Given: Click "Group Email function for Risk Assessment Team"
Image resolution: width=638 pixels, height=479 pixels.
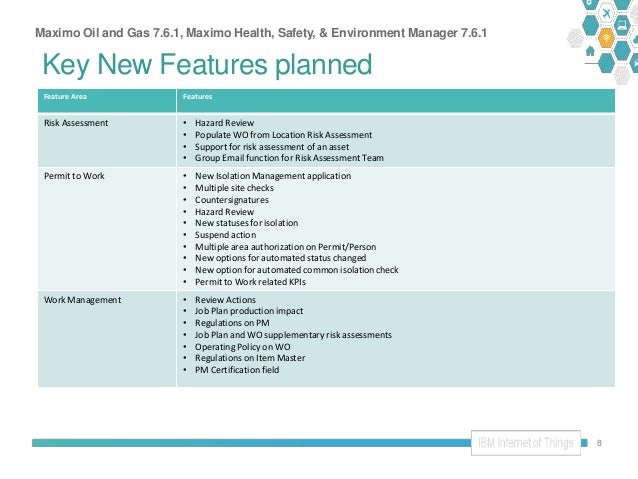Looking at the screenshot, I should 289,158.
